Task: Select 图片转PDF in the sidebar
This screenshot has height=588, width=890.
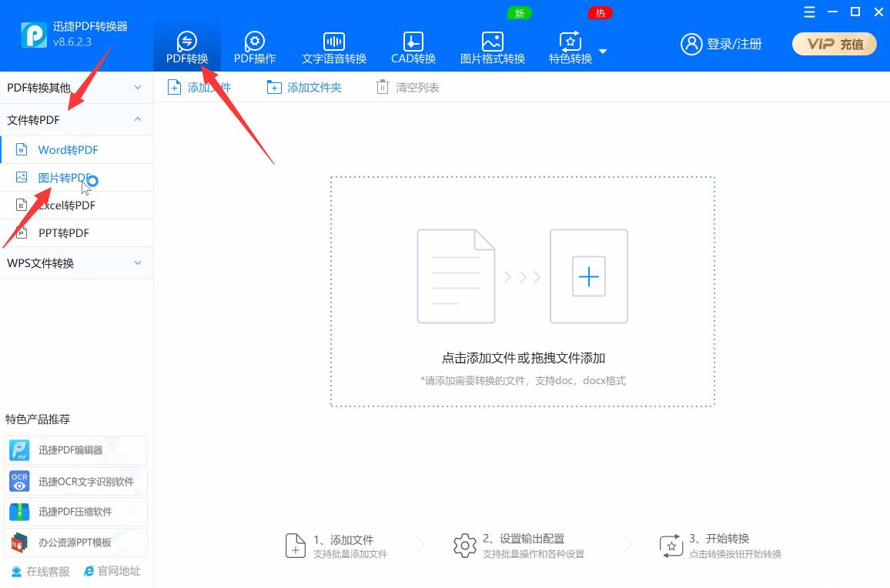Action: pos(77,178)
